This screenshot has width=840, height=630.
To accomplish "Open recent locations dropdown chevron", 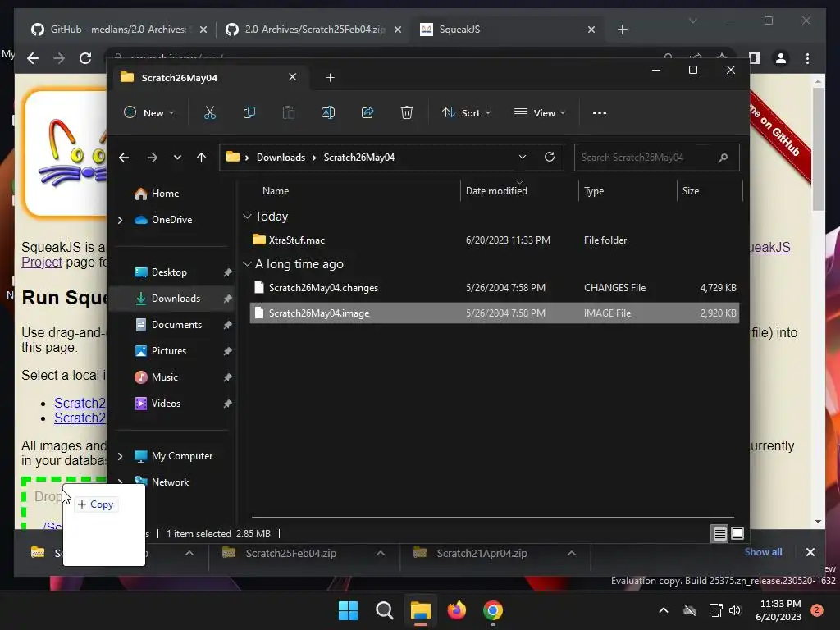I will pos(177,157).
